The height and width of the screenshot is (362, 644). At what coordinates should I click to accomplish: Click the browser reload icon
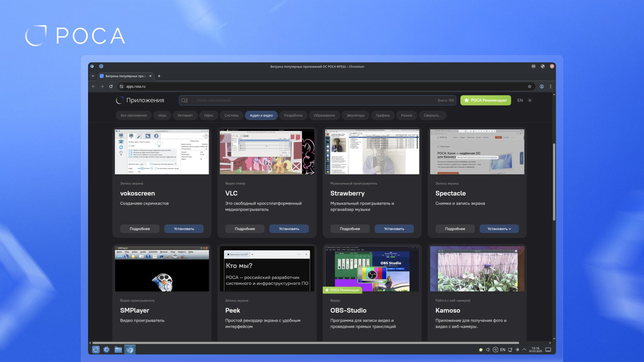(111, 86)
